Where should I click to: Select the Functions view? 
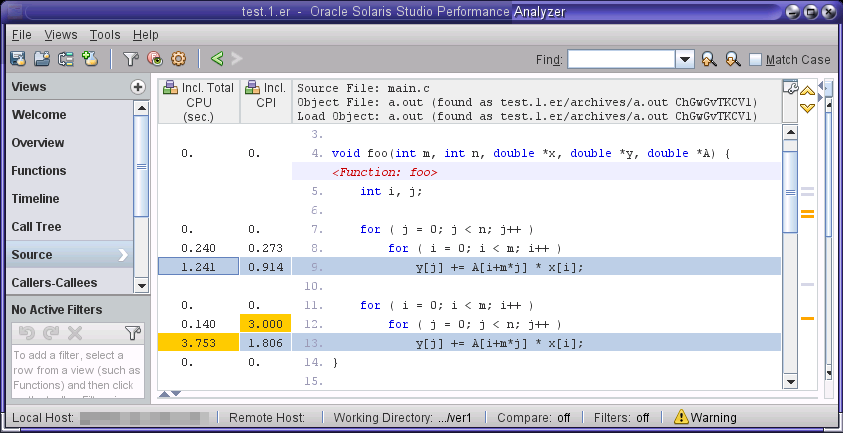tap(69, 171)
